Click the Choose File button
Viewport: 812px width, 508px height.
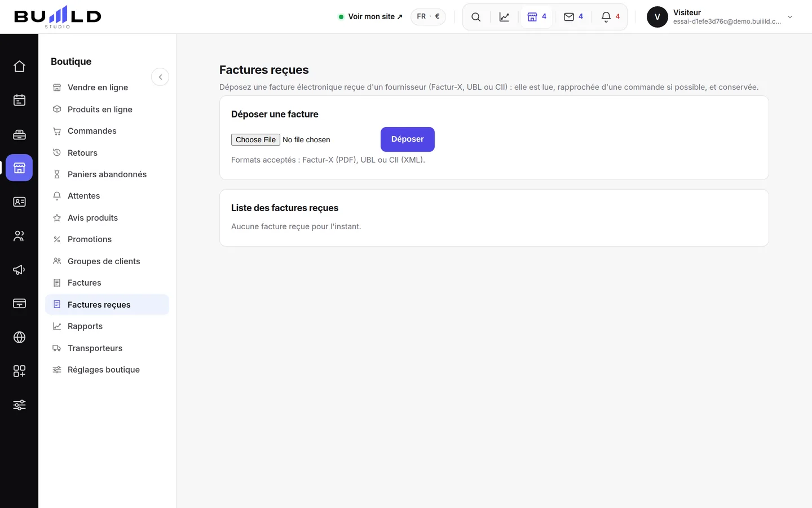(x=255, y=139)
